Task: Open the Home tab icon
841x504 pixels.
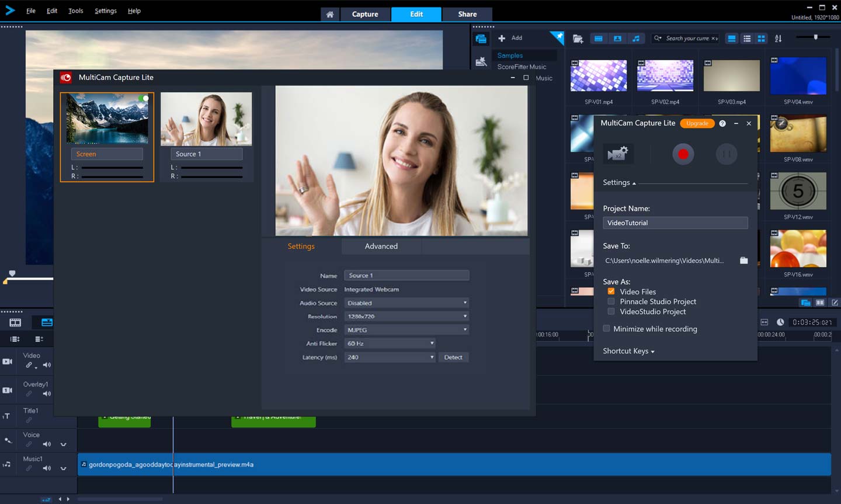Action: (330, 14)
